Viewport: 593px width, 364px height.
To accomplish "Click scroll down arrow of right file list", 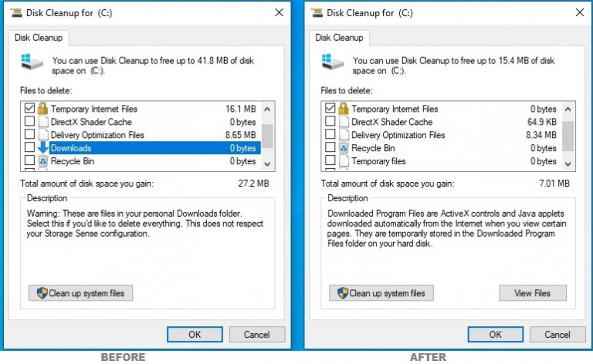I will pos(568,163).
